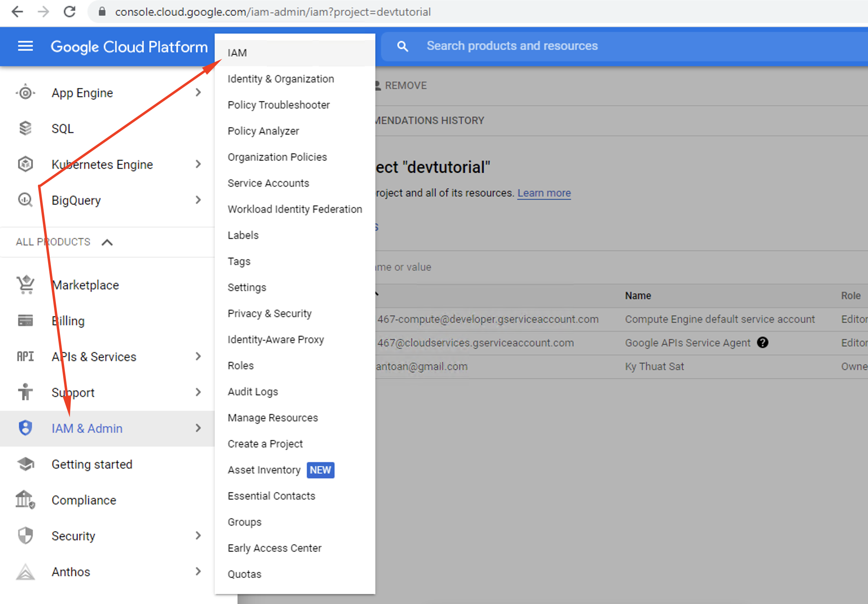
Task: Open Asset Inventory
Action: 295,470
